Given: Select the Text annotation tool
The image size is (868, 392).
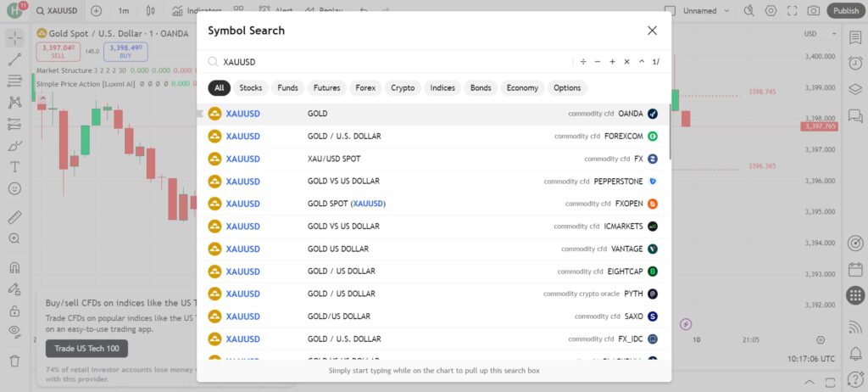Looking at the screenshot, I should 14,165.
